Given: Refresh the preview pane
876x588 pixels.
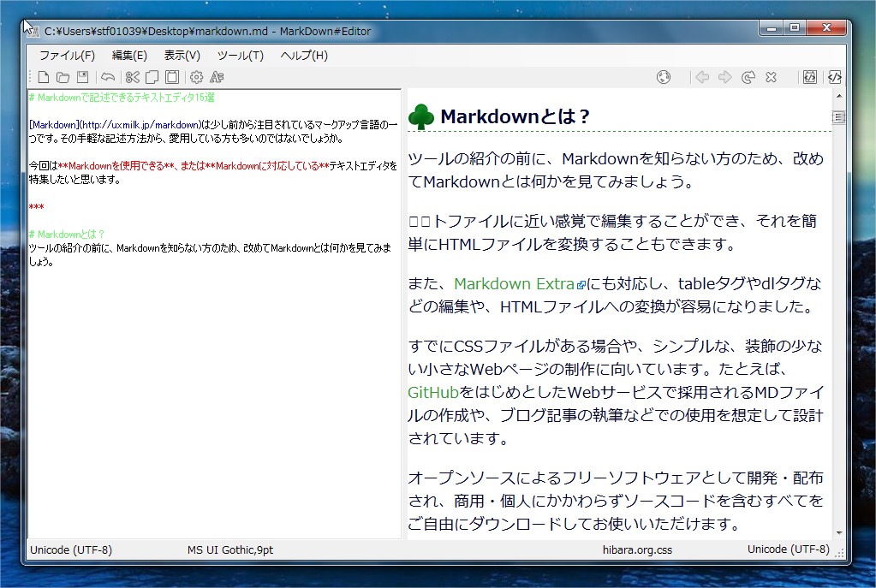Looking at the screenshot, I should point(748,77).
